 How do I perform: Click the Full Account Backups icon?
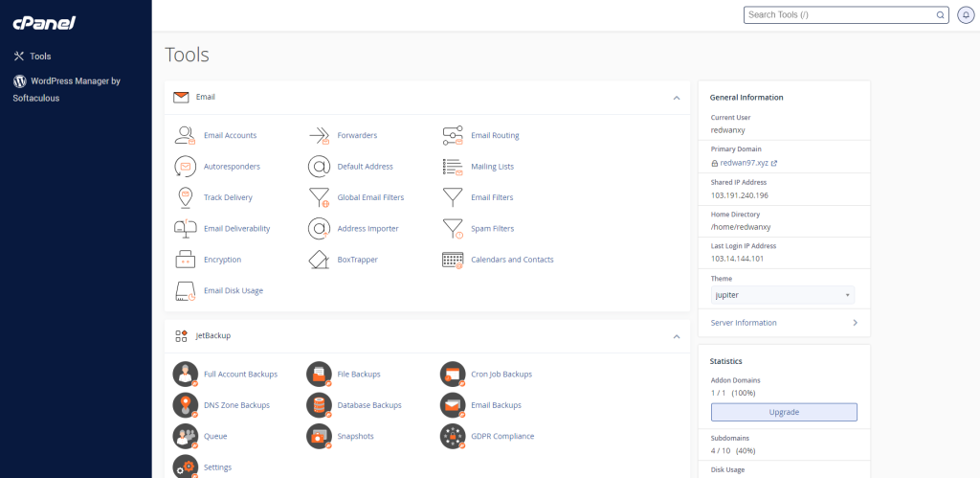(186, 374)
